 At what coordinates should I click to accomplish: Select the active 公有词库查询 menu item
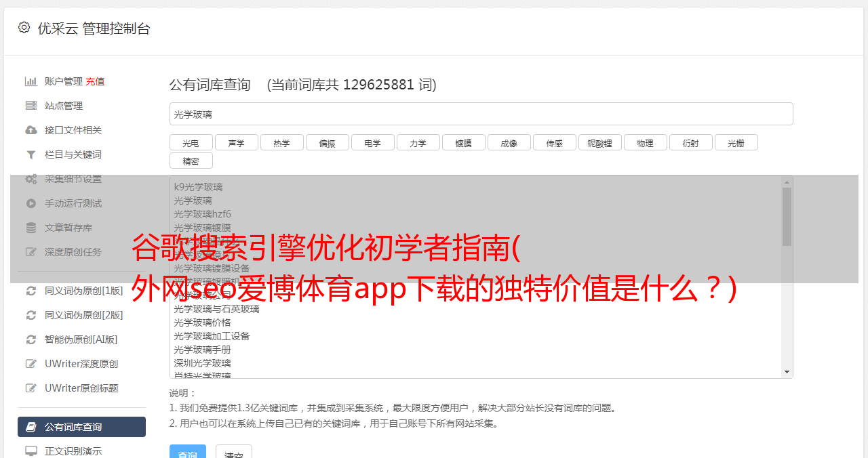[x=81, y=427]
